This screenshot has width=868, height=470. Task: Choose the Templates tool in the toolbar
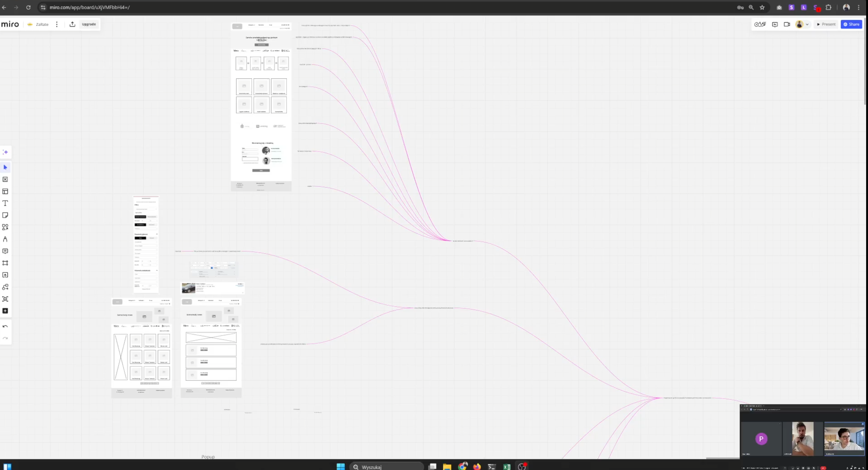(5, 192)
